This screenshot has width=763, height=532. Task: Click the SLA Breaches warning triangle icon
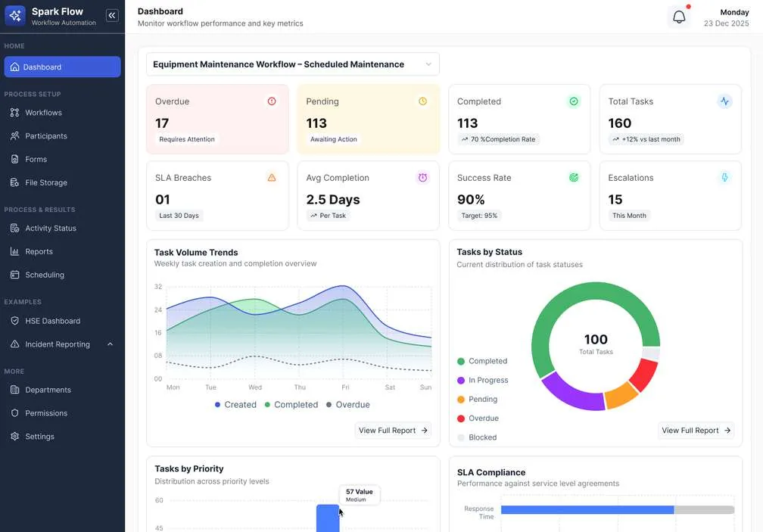(272, 178)
